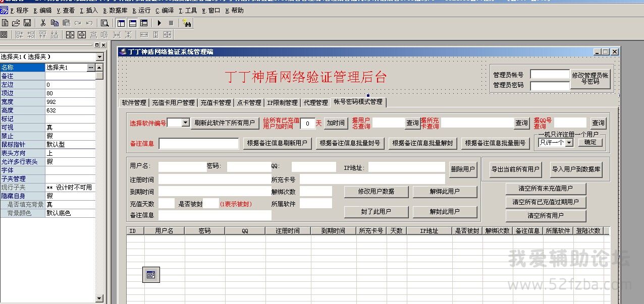Open the 选择夹1 component selector dropdown
644x304 pixels.
(99, 57)
